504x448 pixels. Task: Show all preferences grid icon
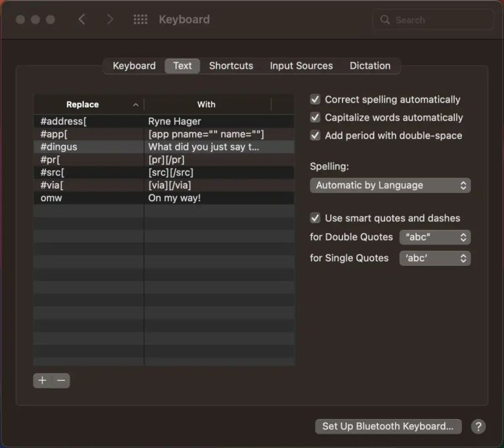(140, 19)
